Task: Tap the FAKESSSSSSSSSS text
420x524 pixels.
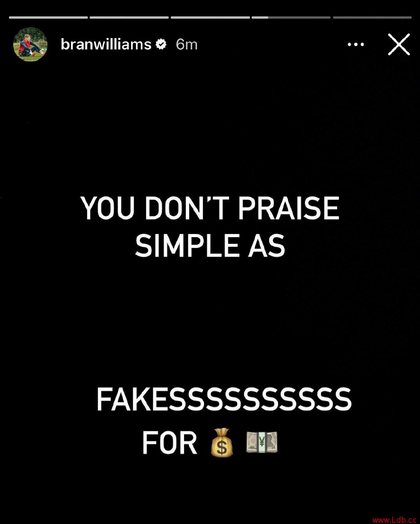Action: [x=224, y=400]
